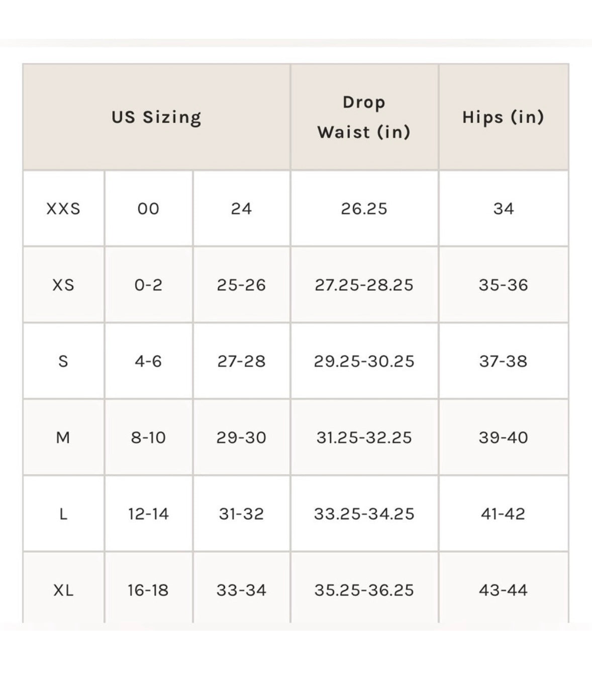
Task: Select the 26.25 drop waist cell
Action: click(x=364, y=208)
